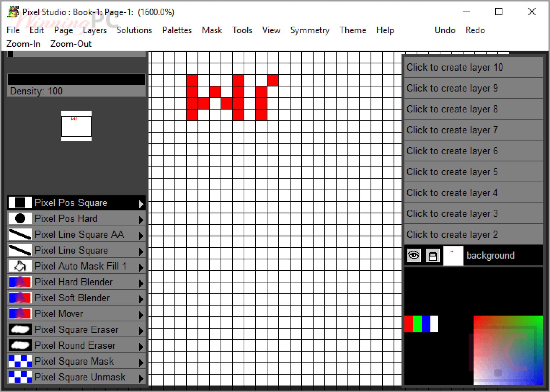Select the Pixel Pos Square brush icon
550x392 pixels.
(20, 203)
